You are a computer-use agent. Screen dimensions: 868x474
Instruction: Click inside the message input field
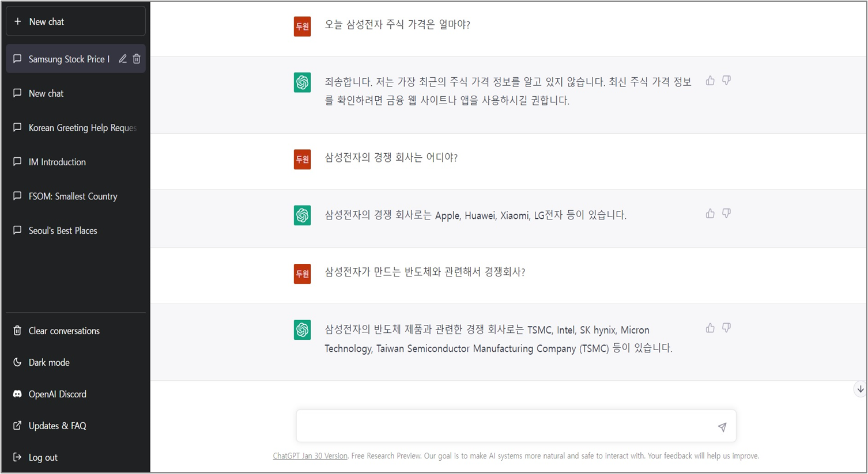pos(507,426)
